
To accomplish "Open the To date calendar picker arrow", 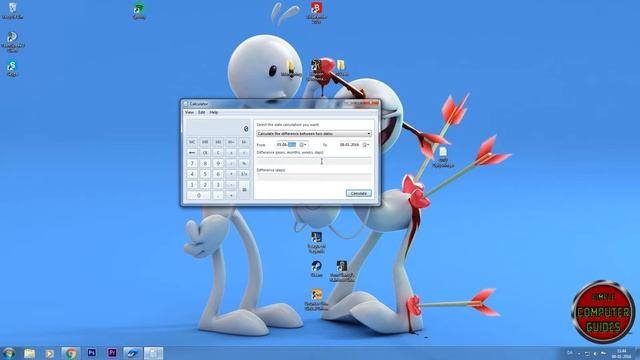I will pos(368,144).
